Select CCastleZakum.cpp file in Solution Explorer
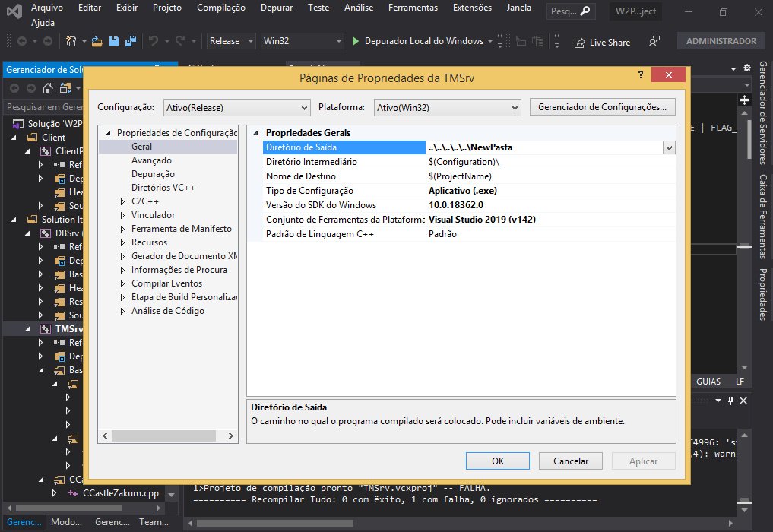The image size is (773, 532). point(121,493)
